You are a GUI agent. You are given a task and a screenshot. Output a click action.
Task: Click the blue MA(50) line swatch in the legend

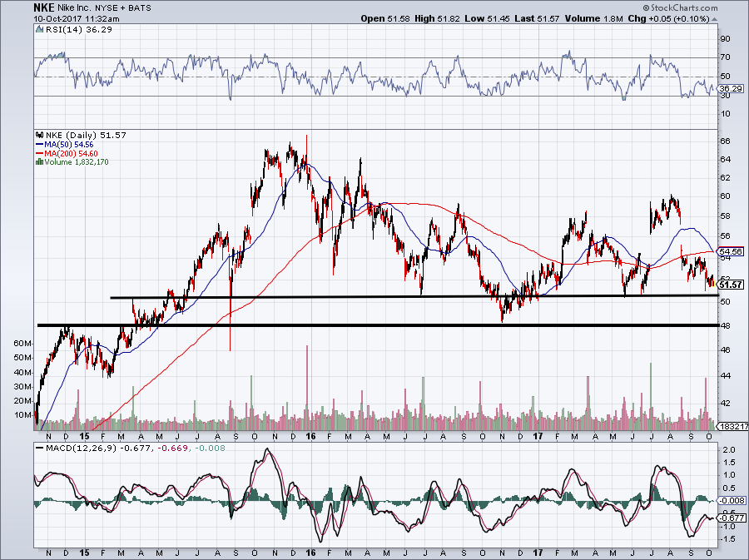[40, 144]
